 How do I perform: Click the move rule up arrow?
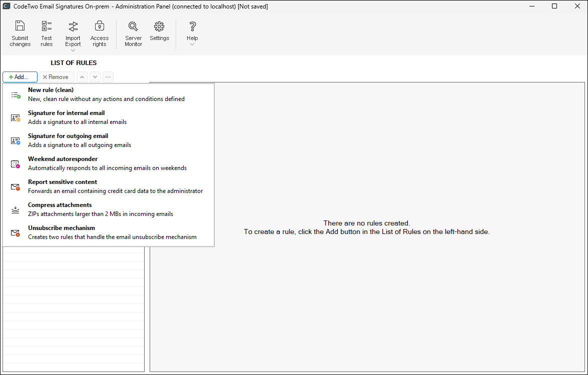(x=82, y=77)
